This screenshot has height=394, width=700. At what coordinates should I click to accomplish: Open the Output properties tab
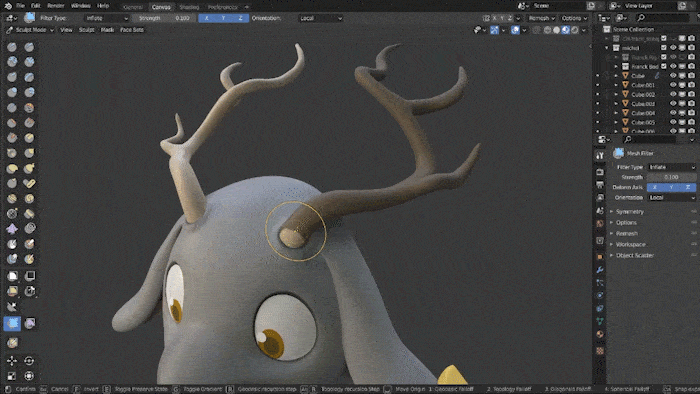600,185
